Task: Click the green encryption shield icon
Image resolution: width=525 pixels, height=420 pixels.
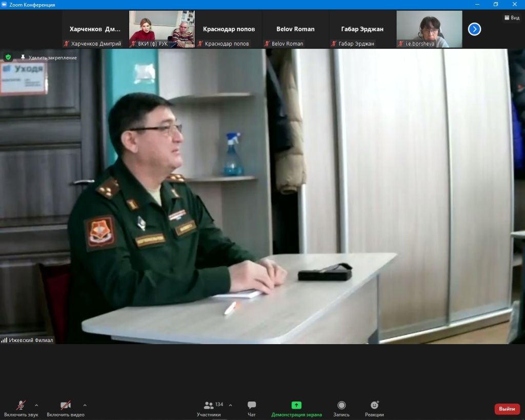Action: pyautogui.click(x=8, y=57)
